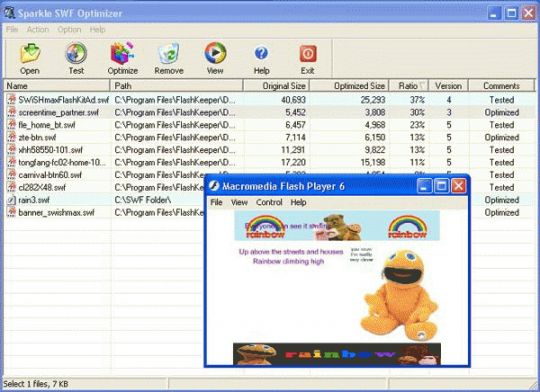Click screentime_partner.swf file icon
Image resolution: width=540 pixels, height=392 pixels.
[11, 112]
